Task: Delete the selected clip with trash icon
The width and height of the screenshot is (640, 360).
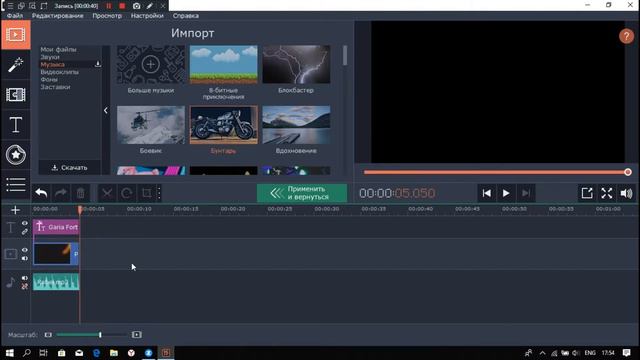Action: [80, 193]
